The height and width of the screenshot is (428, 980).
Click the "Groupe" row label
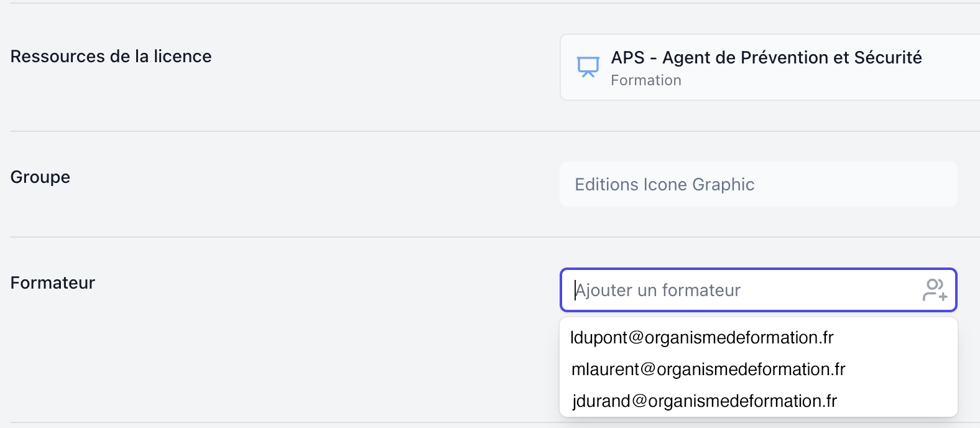click(x=40, y=177)
